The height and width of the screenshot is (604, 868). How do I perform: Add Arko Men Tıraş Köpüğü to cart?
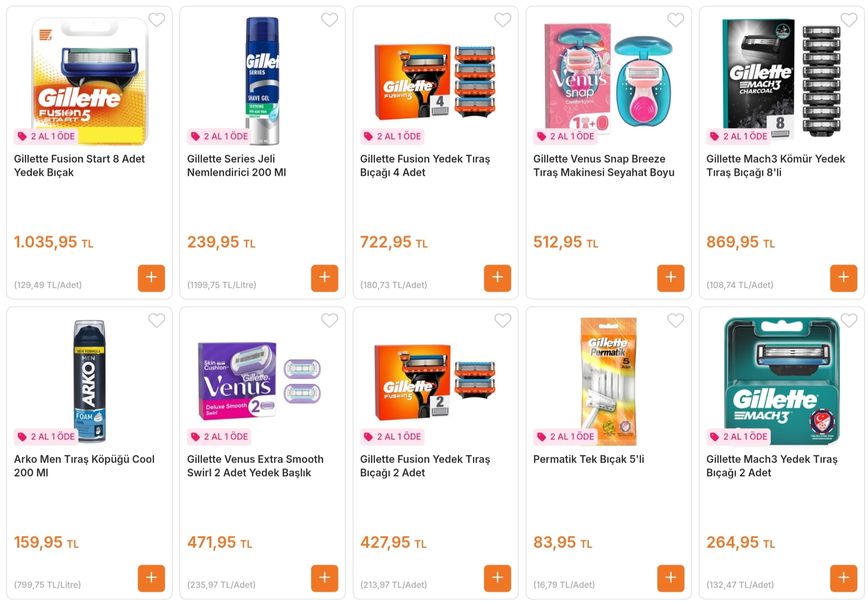pos(151,578)
